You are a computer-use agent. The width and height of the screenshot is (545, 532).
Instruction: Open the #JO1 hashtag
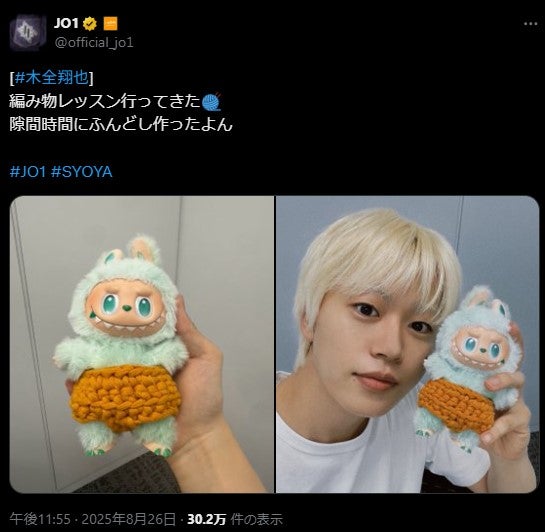[x=28, y=172]
